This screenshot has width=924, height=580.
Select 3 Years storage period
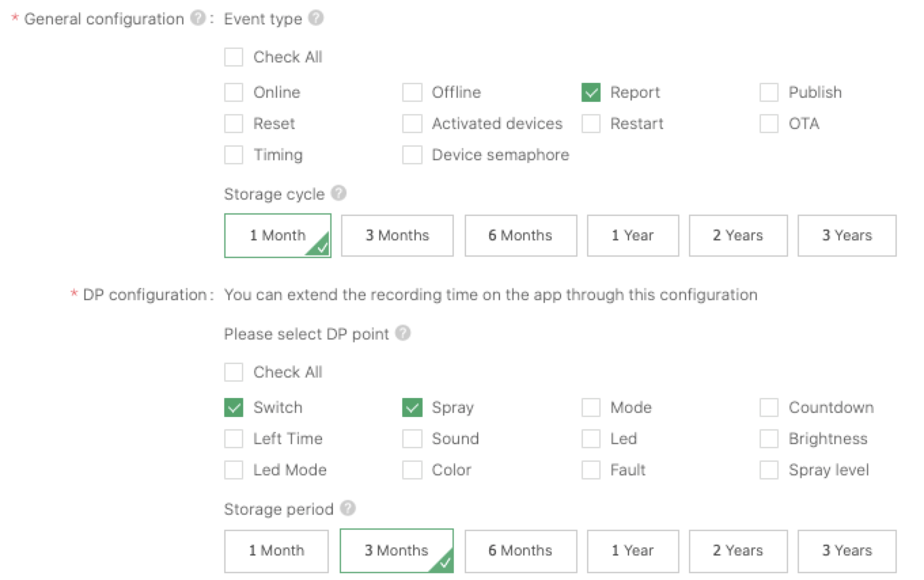[x=847, y=551]
